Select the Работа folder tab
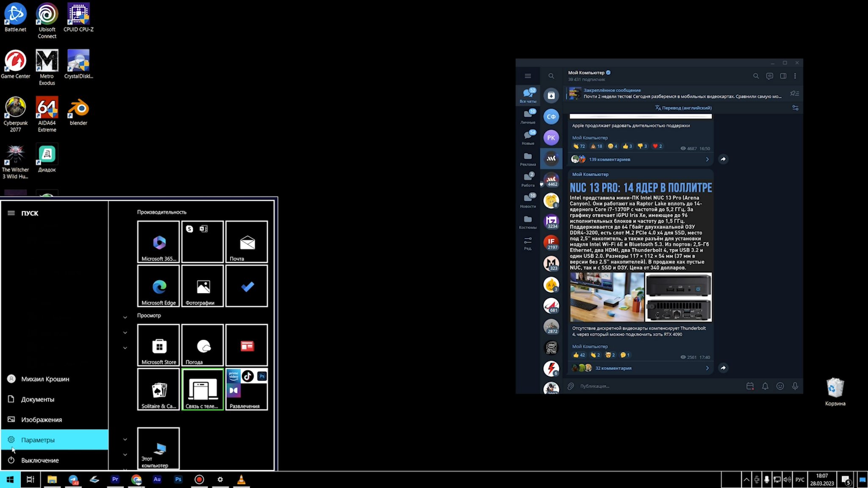The image size is (868, 488). 528,180
